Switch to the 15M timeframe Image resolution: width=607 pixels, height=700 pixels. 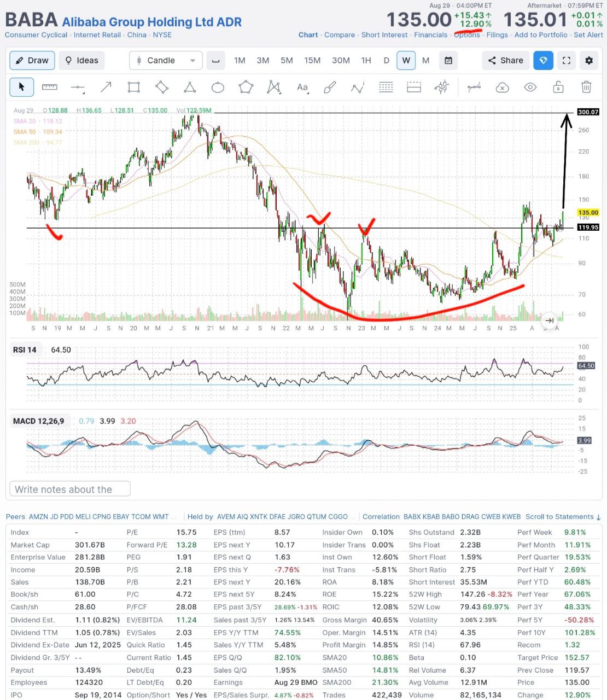[x=312, y=61]
